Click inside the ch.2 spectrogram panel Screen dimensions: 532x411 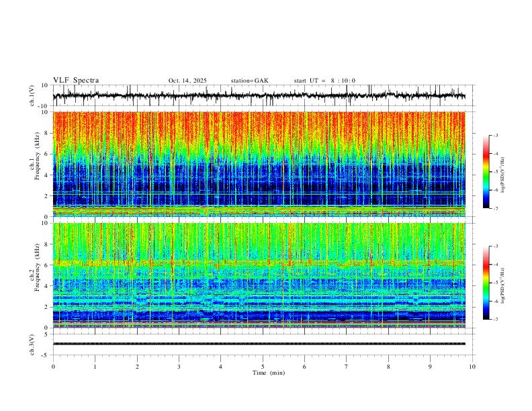coord(259,275)
